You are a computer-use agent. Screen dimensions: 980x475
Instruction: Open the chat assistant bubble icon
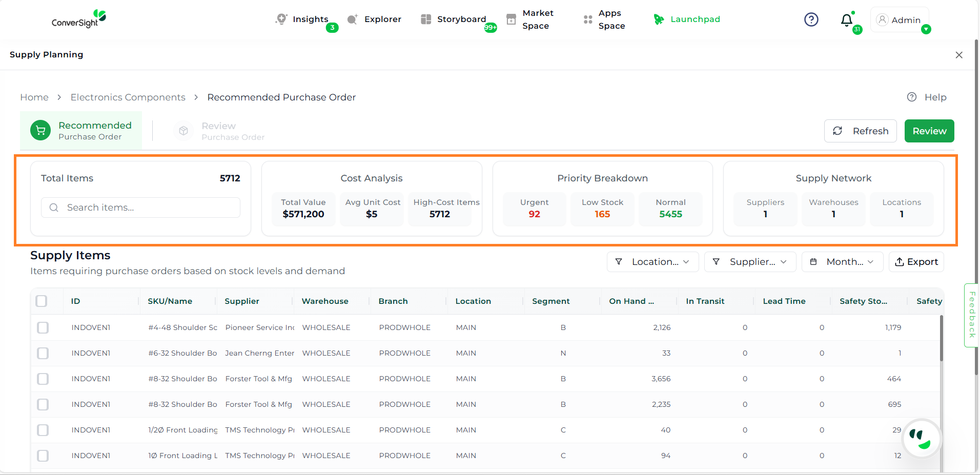922,439
